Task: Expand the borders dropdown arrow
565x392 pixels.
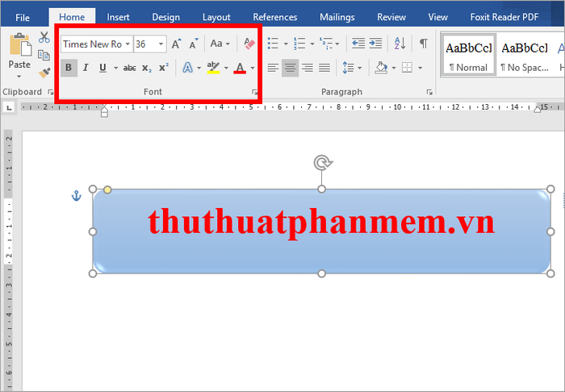Action: pyautogui.click(x=421, y=68)
